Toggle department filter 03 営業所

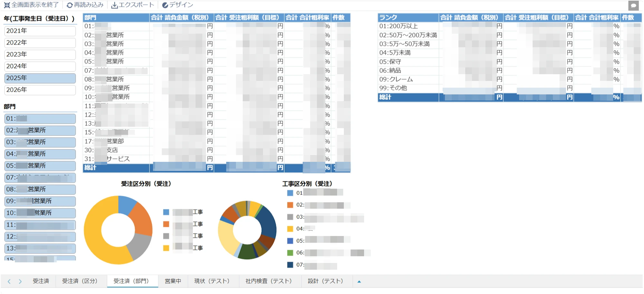(40, 142)
